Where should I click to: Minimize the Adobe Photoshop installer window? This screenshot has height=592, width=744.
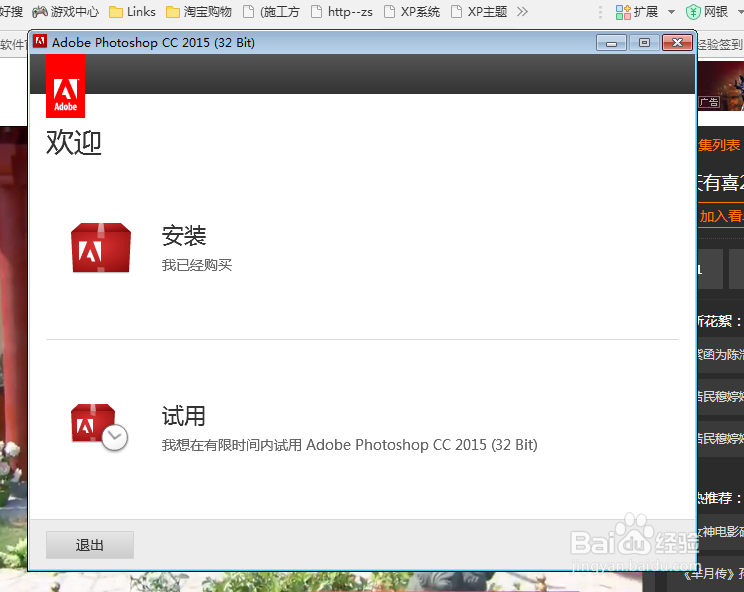pyautogui.click(x=611, y=43)
